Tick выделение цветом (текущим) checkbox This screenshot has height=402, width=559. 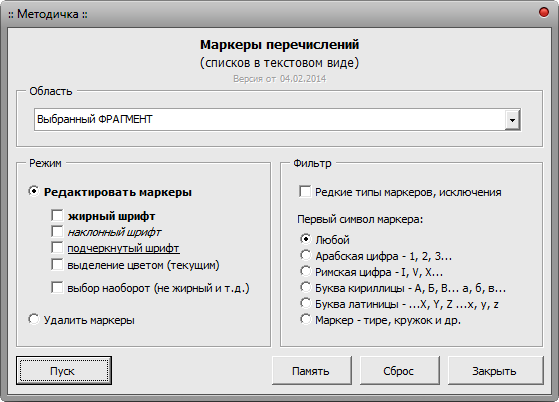tap(57, 265)
